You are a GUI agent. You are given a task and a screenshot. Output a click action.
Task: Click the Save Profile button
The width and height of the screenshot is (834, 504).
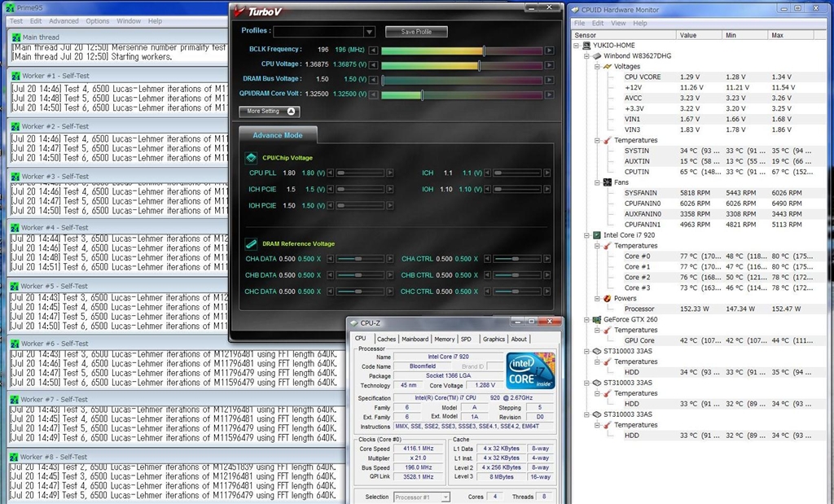click(x=416, y=32)
